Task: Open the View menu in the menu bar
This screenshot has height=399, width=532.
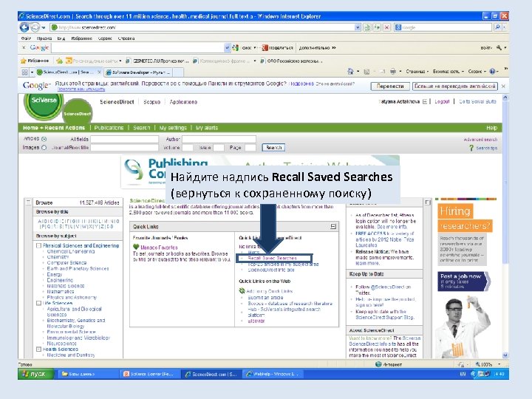Action: tap(61, 38)
